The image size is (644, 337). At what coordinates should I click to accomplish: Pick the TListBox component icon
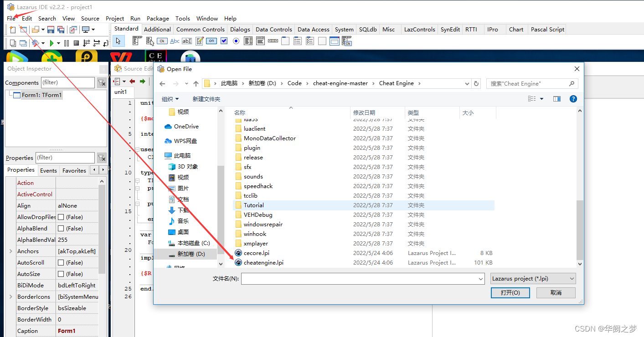[248, 41]
